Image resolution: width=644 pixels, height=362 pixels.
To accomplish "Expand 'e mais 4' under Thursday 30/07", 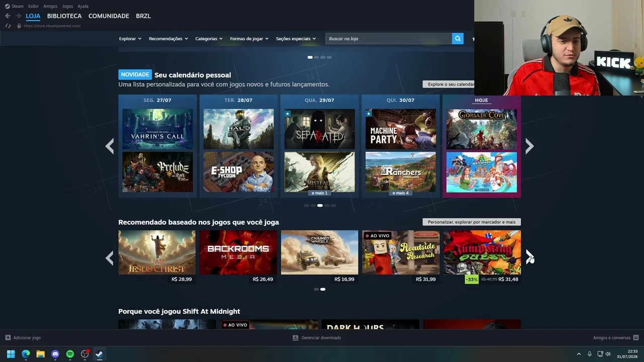I will tap(400, 193).
